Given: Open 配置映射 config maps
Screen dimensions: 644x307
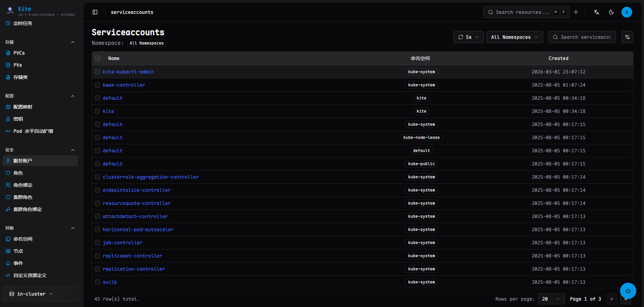Looking at the screenshot, I should click(x=40, y=107).
